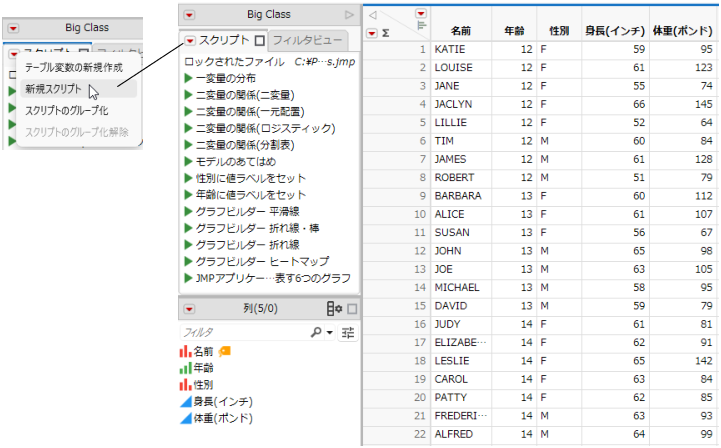The height and width of the screenshot is (448, 721).
Task: Click the ロックされたファイル table variable
Action: click(x=269, y=62)
